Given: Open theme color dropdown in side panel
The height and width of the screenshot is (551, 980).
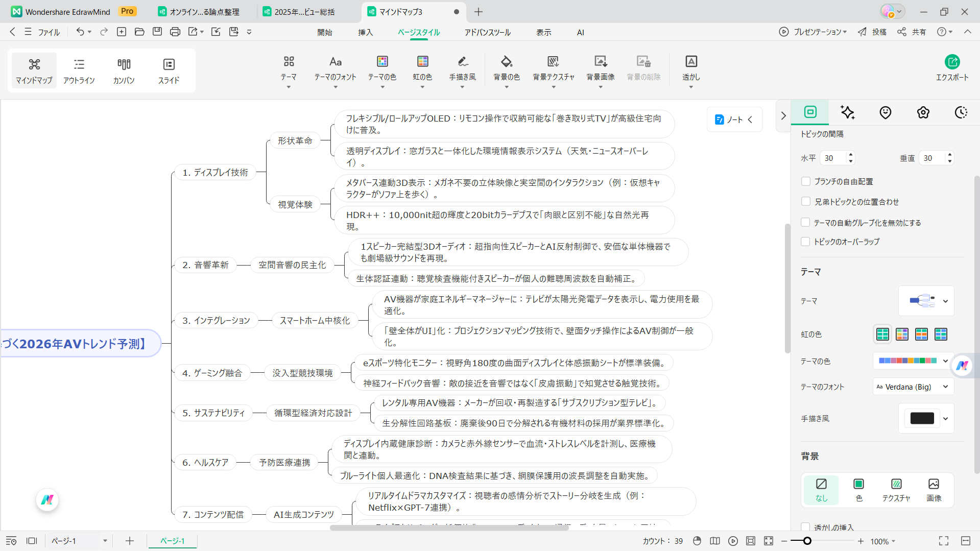Looking at the screenshot, I should [913, 361].
